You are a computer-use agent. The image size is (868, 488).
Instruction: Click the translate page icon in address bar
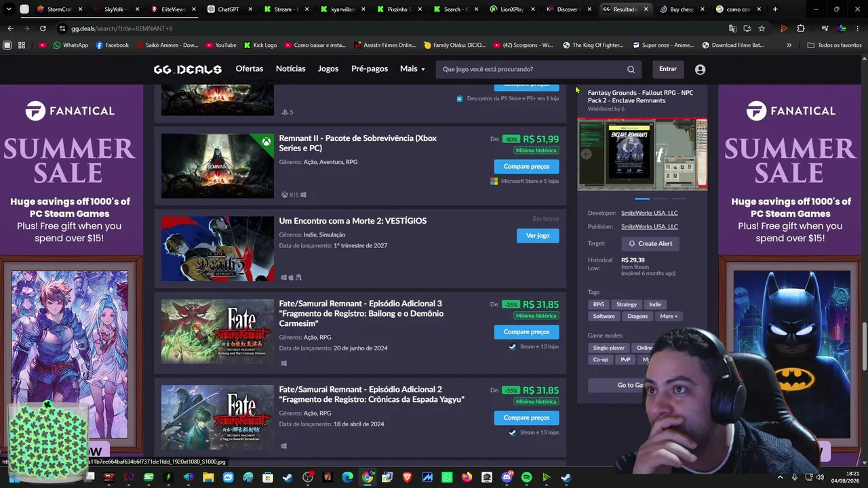tap(732, 28)
